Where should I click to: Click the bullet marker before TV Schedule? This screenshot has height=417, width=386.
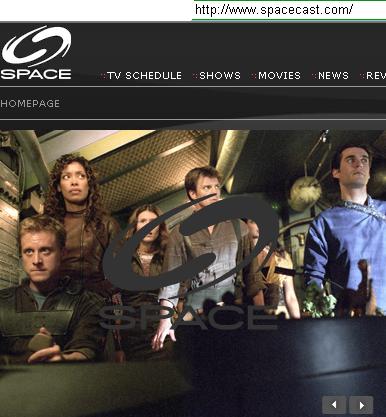103,76
